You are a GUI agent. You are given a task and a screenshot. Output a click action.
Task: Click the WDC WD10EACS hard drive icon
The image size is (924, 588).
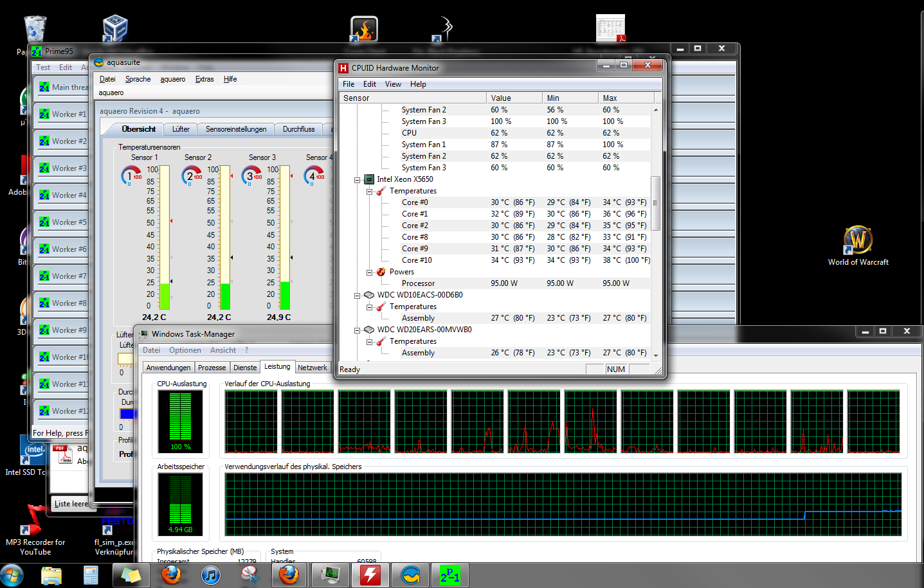(x=369, y=295)
